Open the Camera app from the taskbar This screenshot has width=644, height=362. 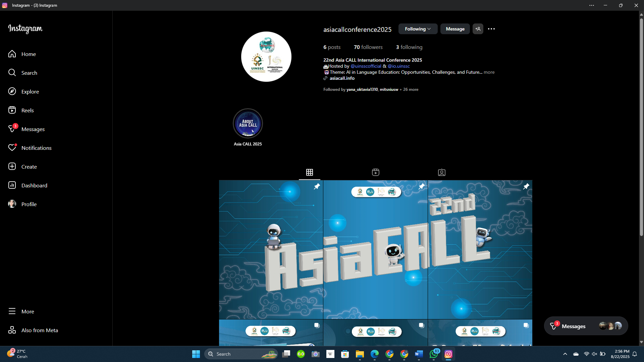click(x=316, y=354)
